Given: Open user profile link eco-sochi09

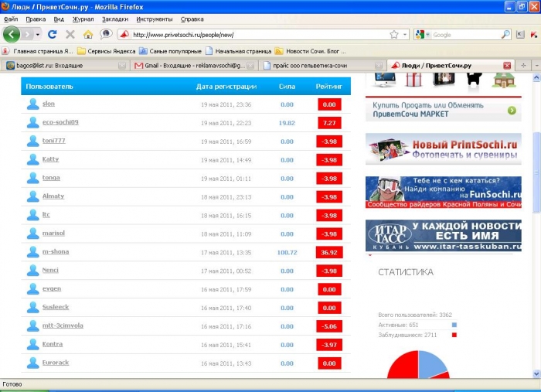Looking at the screenshot, I should [60, 122].
